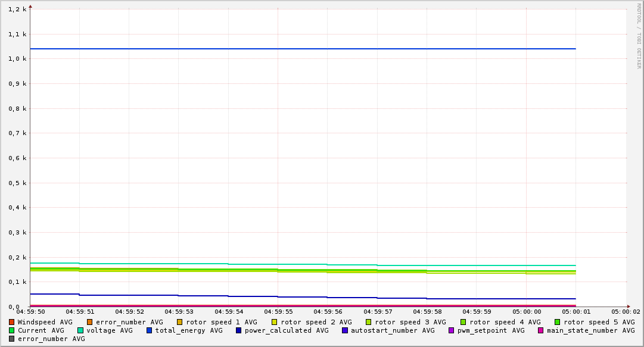Click 'error_number AVG' label beside gray swatch

coord(51,339)
